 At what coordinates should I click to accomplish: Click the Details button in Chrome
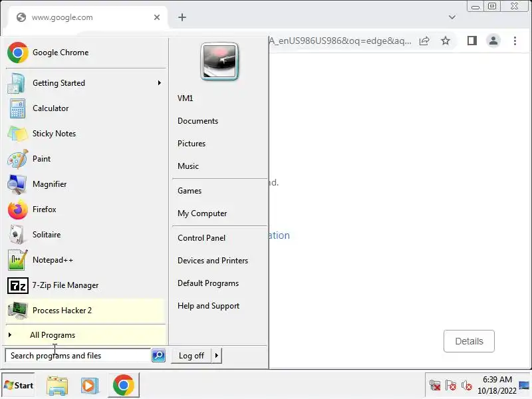[x=469, y=341]
